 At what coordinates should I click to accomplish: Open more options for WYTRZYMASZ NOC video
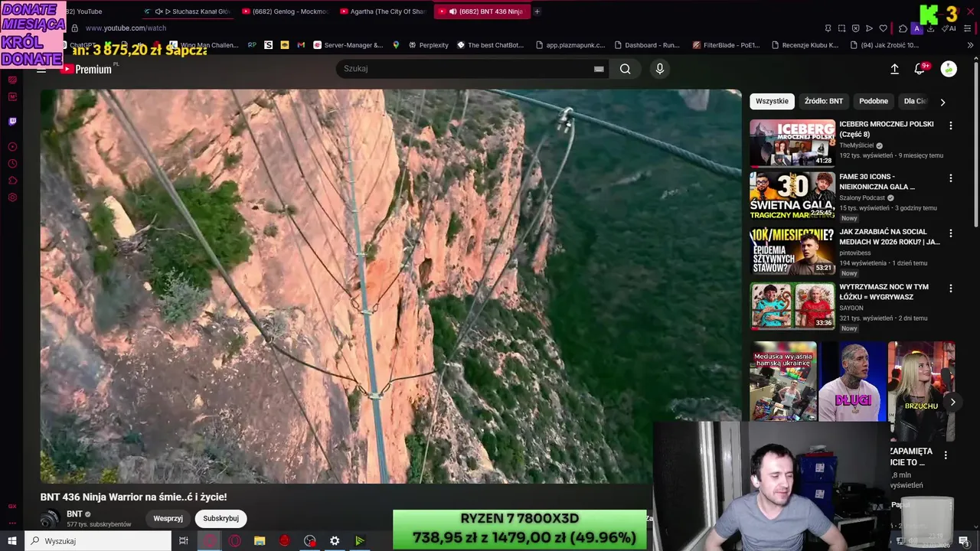click(x=951, y=289)
